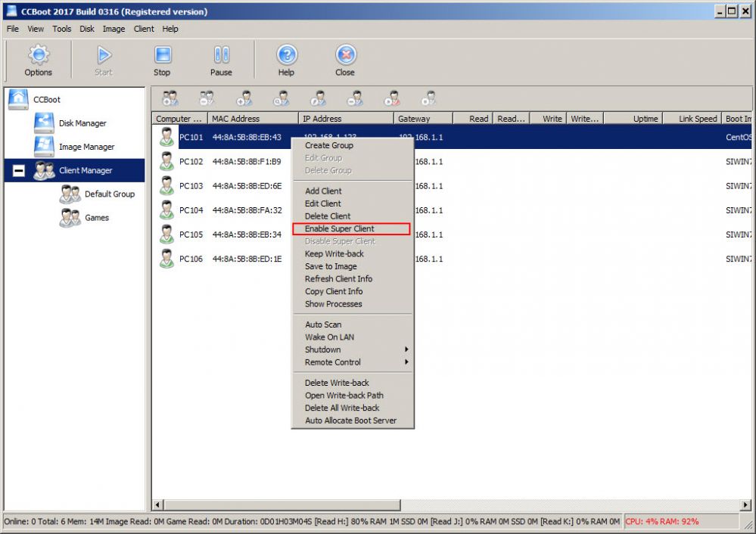This screenshot has width=756, height=534.
Task: Click the Delete Client minus icon
Action: (356, 98)
